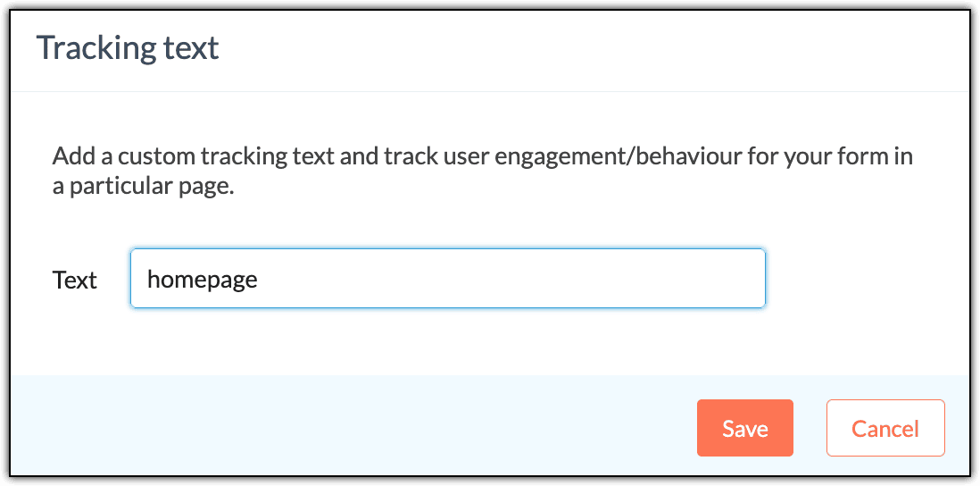Select the field containing 'homepage'
The height and width of the screenshot is (486, 980).
(x=447, y=279)
